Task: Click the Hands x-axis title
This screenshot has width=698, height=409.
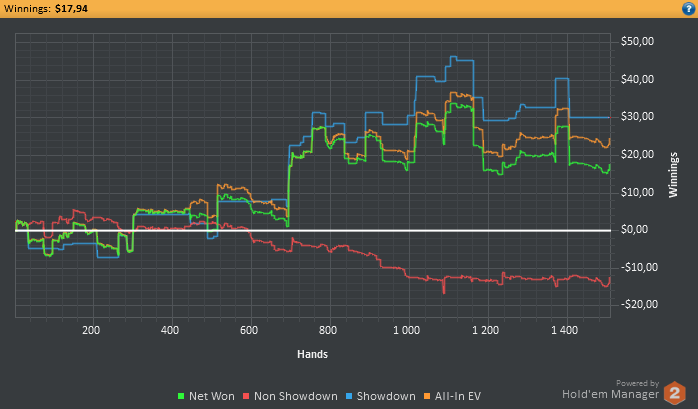Action: [x=312, y=354]
